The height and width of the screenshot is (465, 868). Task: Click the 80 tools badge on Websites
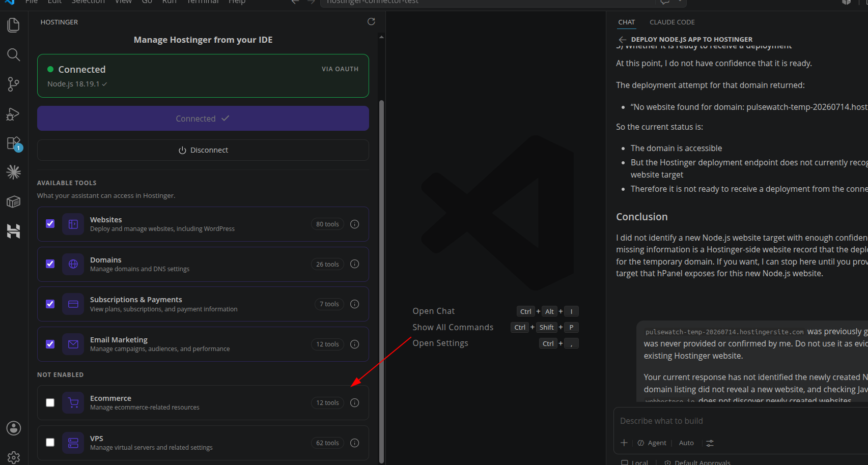327,224
